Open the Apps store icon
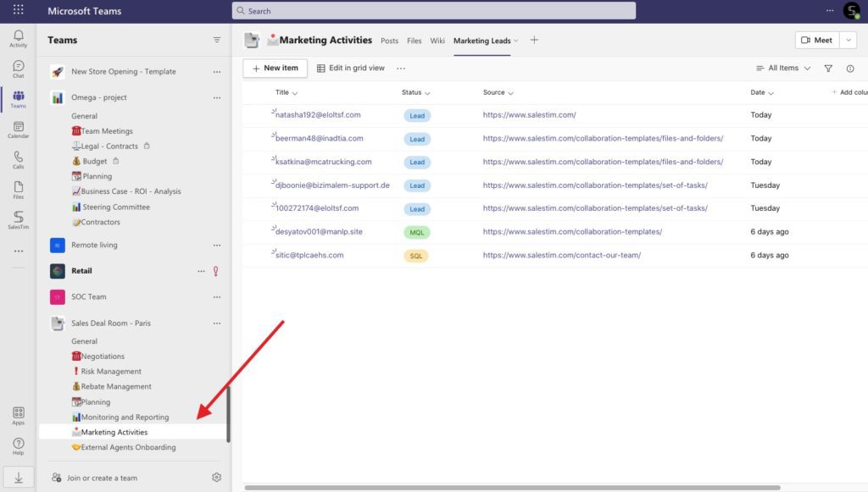This screenshot has height=492, width=868. (x=19, y=416)
